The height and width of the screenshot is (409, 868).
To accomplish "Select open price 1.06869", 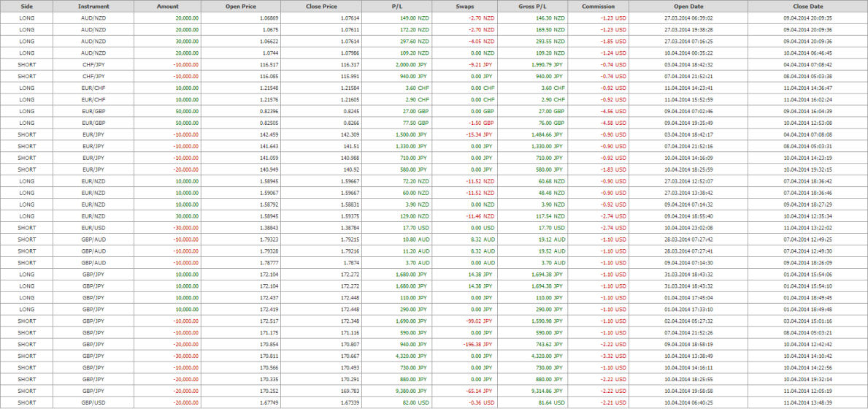I will (x=269, y=18).
